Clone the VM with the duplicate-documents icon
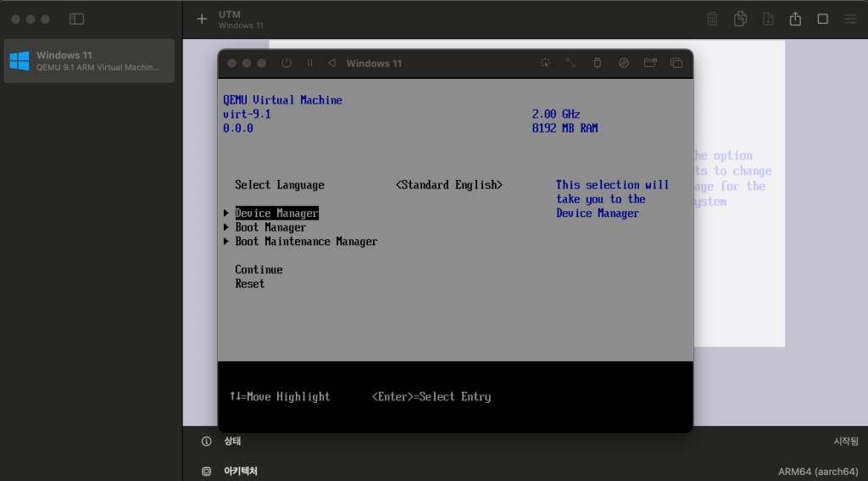The height and width of the screenshot is (481, 868). coord(740,19)
